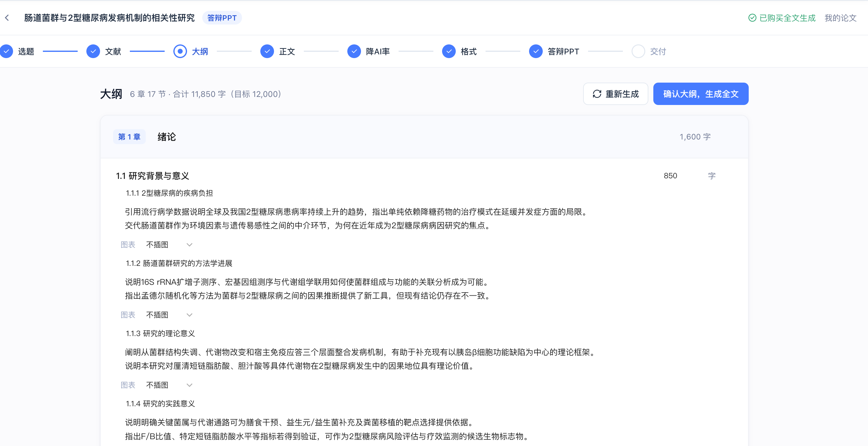Viewport: 868px width, 446px height.
Task: Click section title 1.1 研究背景与意义
Action: pos(152,176)
